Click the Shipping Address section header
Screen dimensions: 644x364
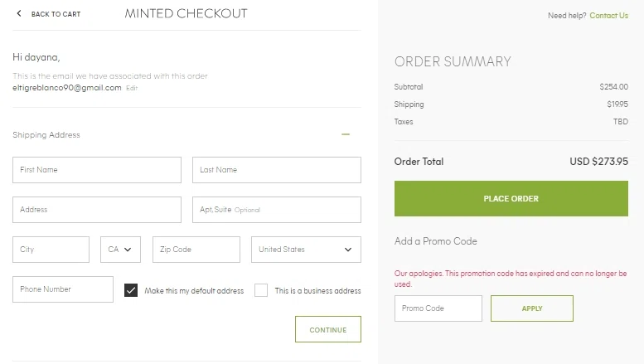tap(46, 135)
